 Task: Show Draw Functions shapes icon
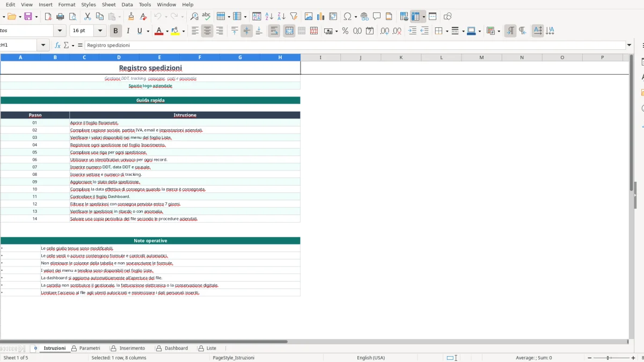click(448, 17)
